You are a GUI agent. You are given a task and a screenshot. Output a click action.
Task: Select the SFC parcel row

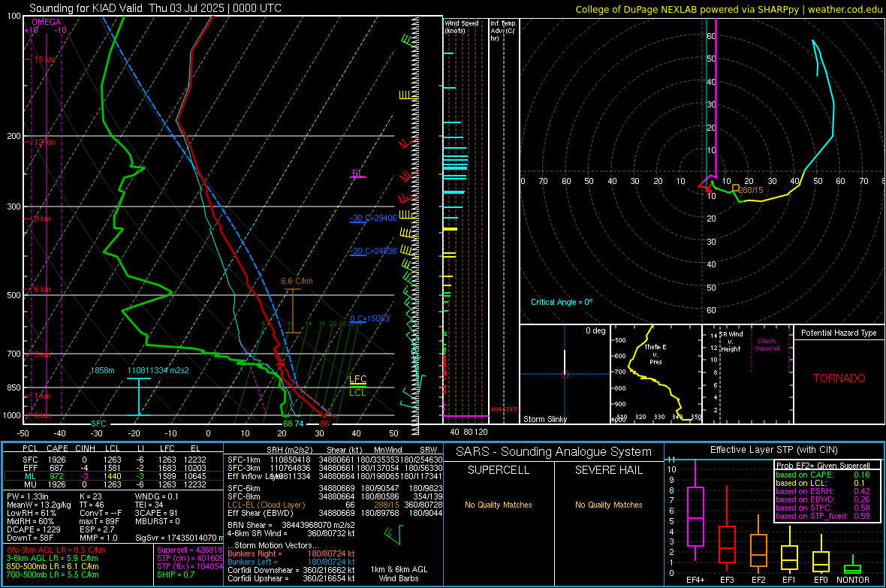coord(113,460)
